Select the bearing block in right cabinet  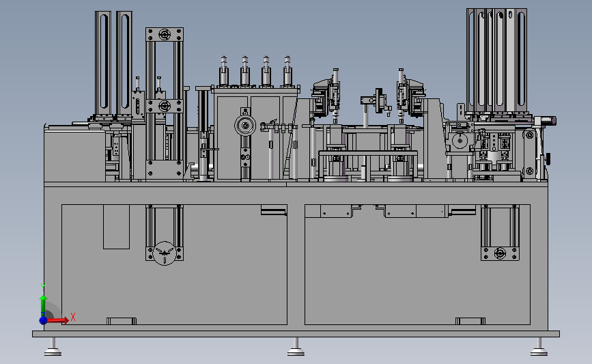[x=500, y=253]
